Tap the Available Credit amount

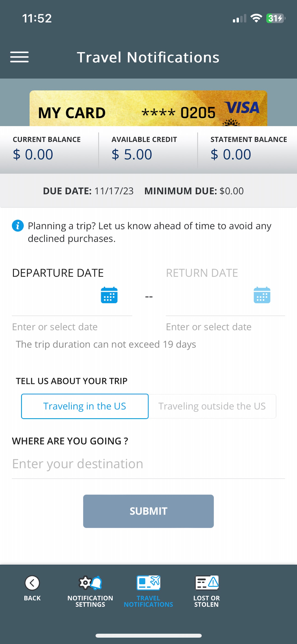click(132, 154)
